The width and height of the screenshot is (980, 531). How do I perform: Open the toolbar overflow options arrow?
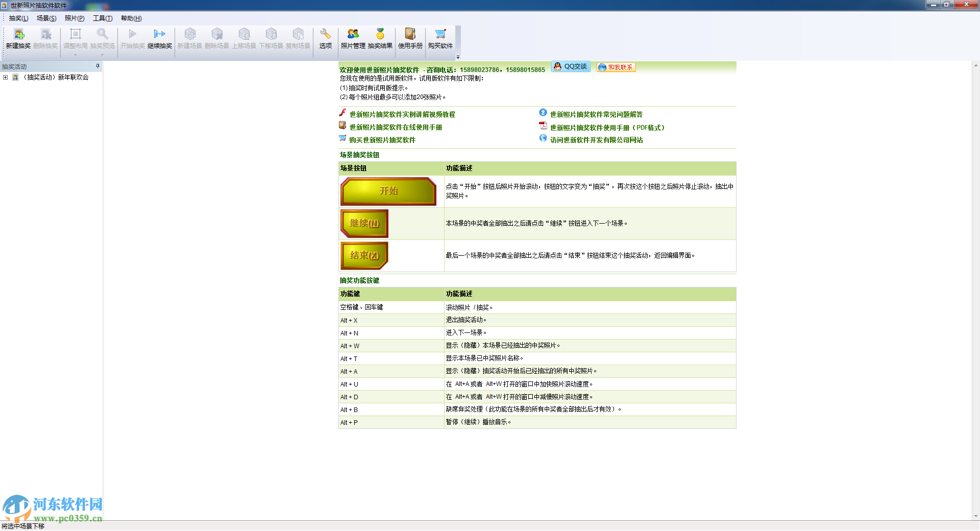[458, 57]
